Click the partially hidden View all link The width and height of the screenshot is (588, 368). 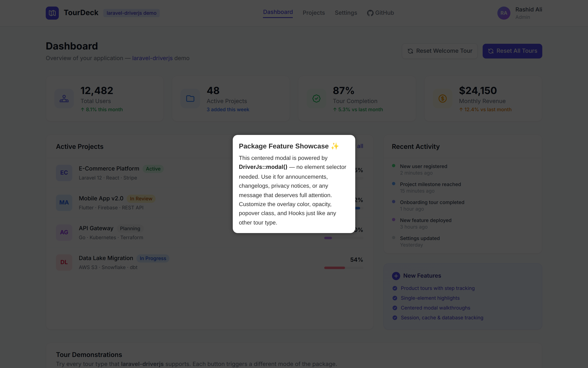(x=360, y=146)
